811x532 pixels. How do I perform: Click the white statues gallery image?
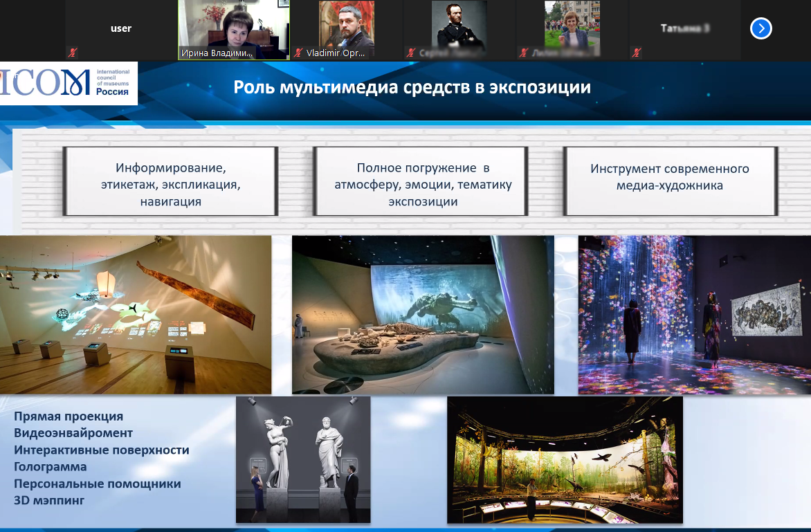(303, 459)
